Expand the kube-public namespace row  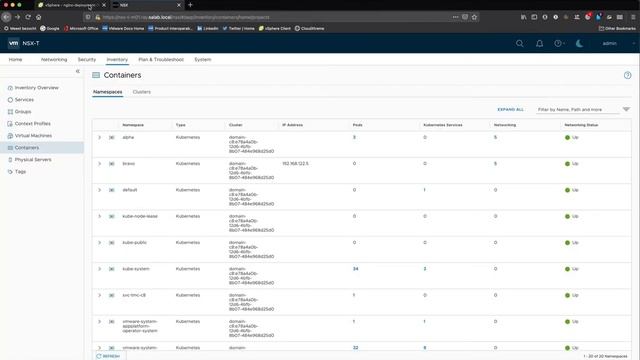click(99, 243)
